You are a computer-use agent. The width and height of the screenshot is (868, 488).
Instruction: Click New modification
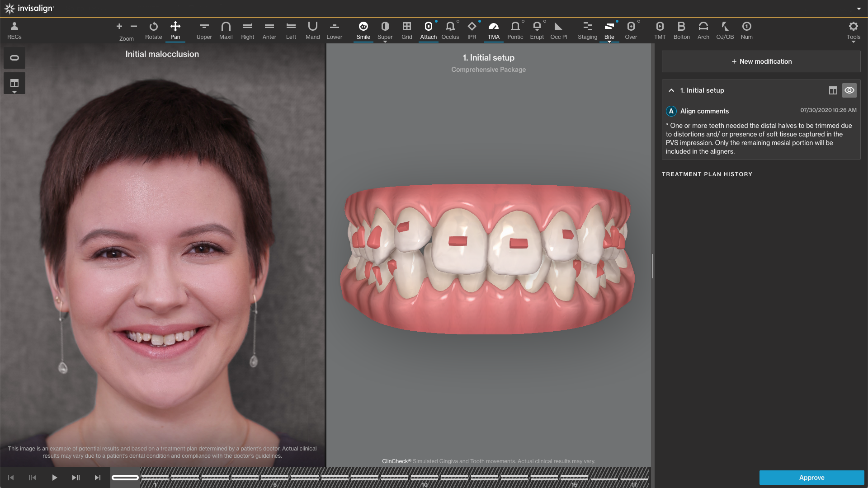click(x=760, y=61)
